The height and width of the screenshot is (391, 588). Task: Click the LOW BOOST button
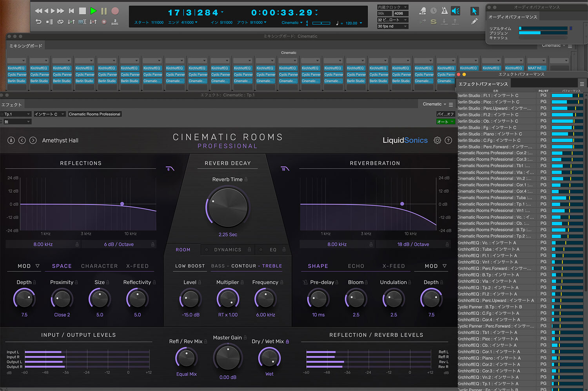click(x=190, y=266)
